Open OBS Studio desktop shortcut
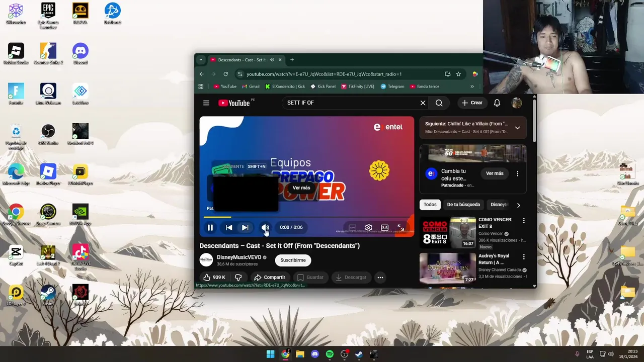This screenshot has height=362, width=644. point(48,134)
